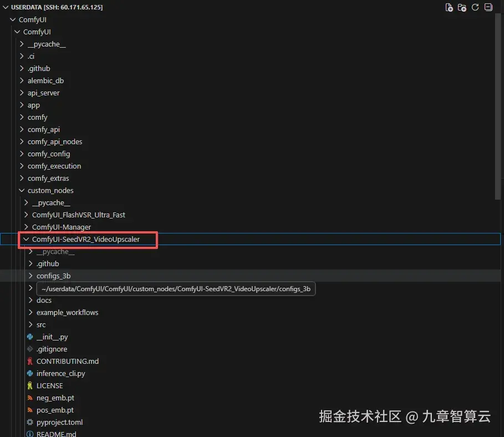Expand the example_workflows folder

tap(30, 312)
